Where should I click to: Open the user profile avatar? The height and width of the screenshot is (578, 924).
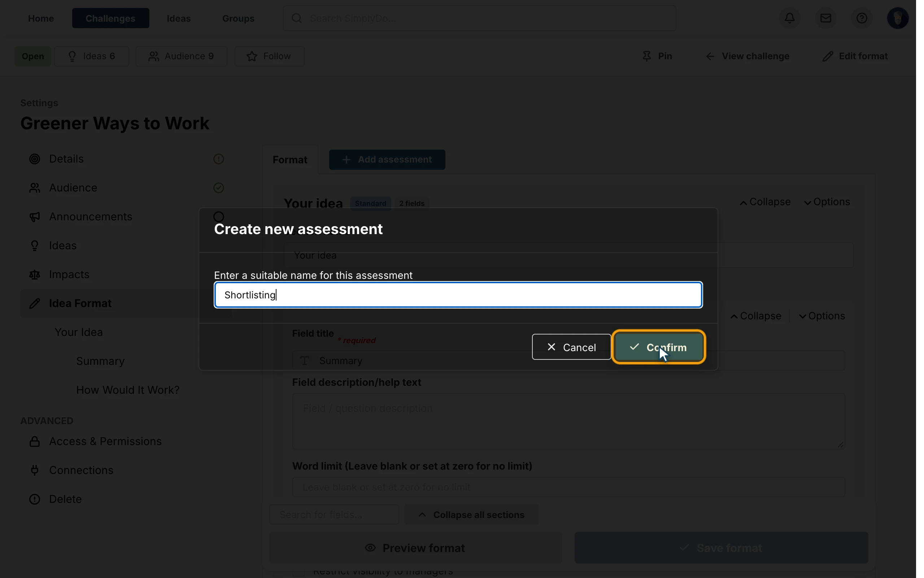pos(897,18)
